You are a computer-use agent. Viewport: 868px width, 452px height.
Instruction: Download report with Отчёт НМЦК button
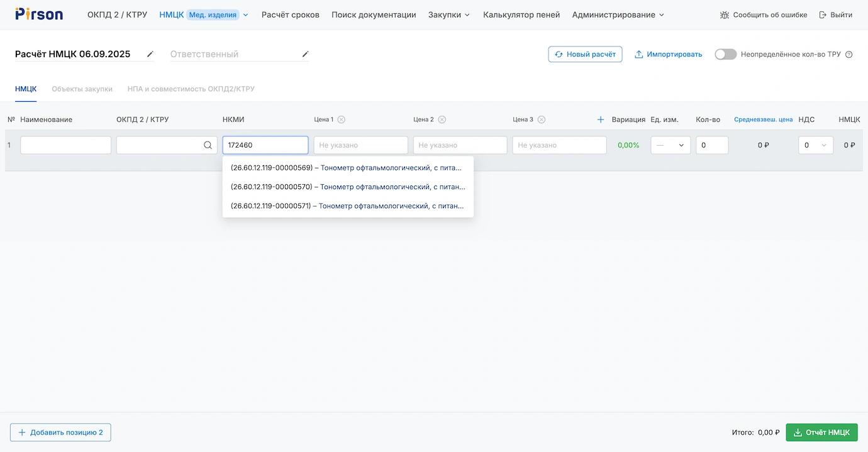point(821,433)
